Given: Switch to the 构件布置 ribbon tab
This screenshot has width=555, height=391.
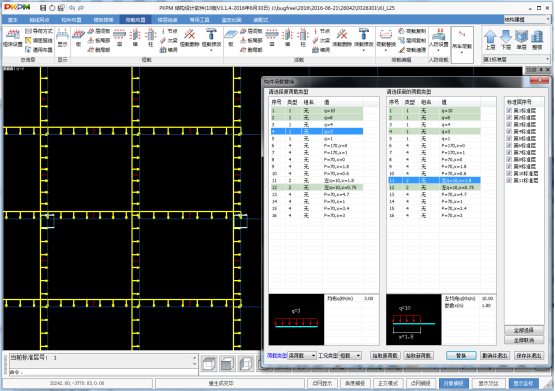Looking at the screenshot, I should (71, 20).
